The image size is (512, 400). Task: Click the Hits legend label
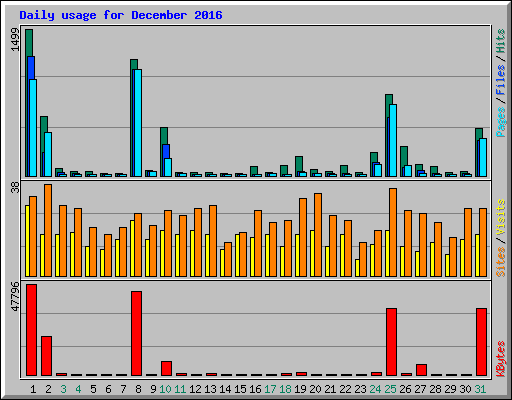[501, 41]
